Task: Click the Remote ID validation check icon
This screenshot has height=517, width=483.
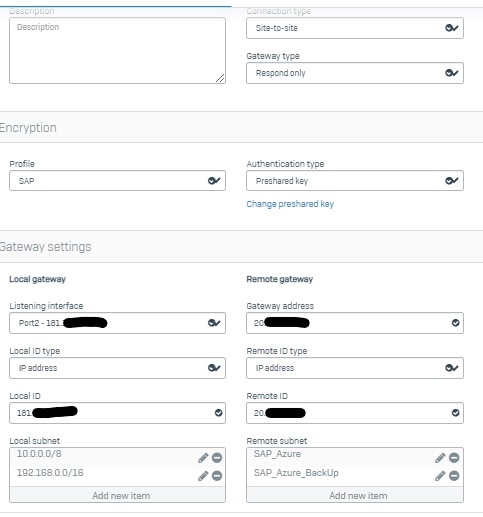Action: coord(455,413)
